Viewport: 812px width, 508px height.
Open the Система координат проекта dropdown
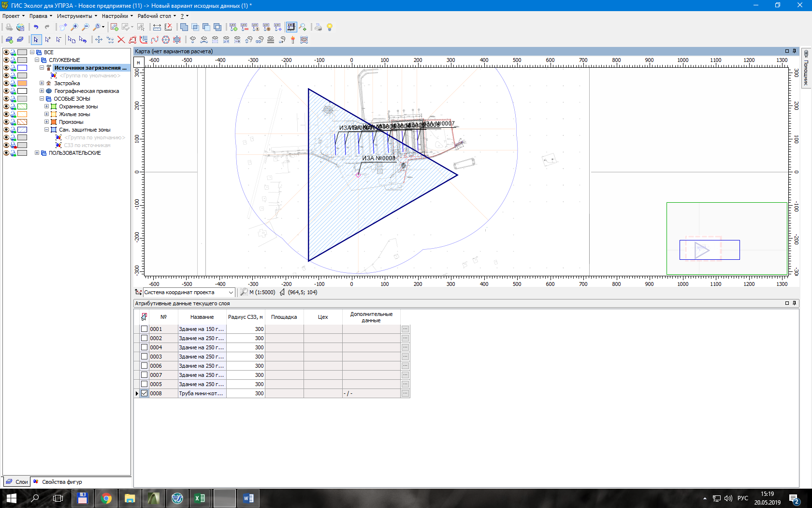(231, 292)
